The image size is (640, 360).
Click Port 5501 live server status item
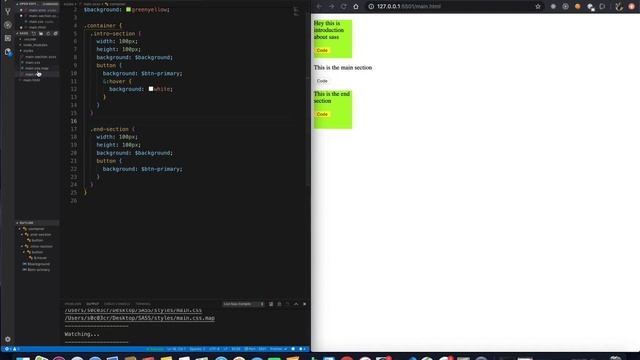pyautogui.click(x=255, y=349)
